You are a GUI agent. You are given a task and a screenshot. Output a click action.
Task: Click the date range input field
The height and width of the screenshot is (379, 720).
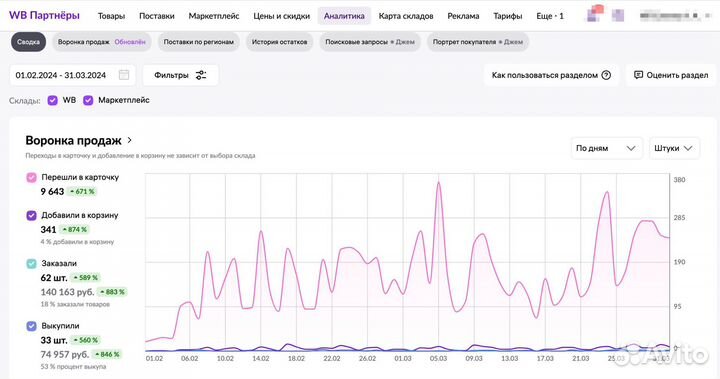click(72, 75)
